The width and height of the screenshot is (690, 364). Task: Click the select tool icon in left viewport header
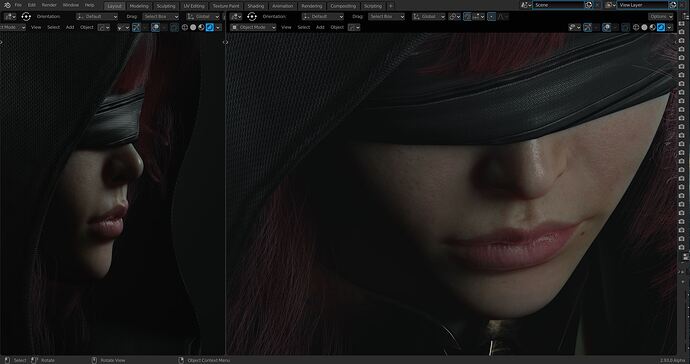(26, 17)
